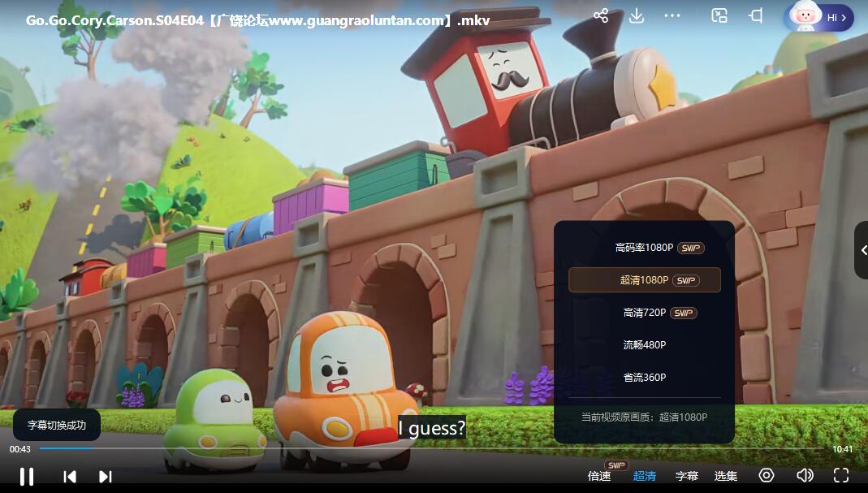Open the three-dot more options menu
Screen dimensions: 868x493
click(x=672, y=15)
